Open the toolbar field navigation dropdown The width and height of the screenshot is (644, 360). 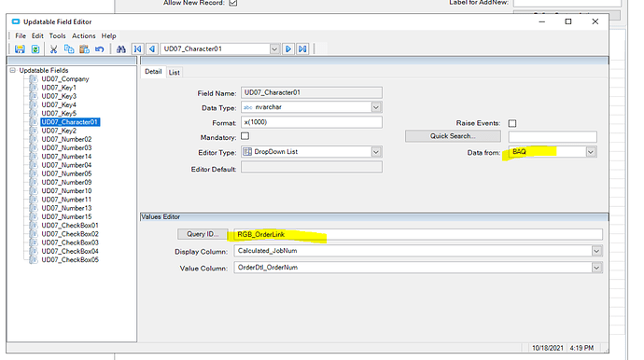click(274, 48)
